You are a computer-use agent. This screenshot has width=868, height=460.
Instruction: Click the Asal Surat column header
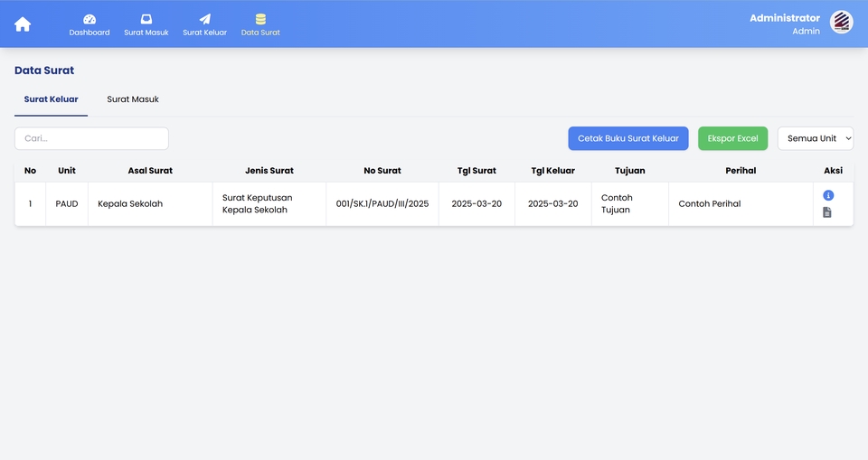[150, 171]
